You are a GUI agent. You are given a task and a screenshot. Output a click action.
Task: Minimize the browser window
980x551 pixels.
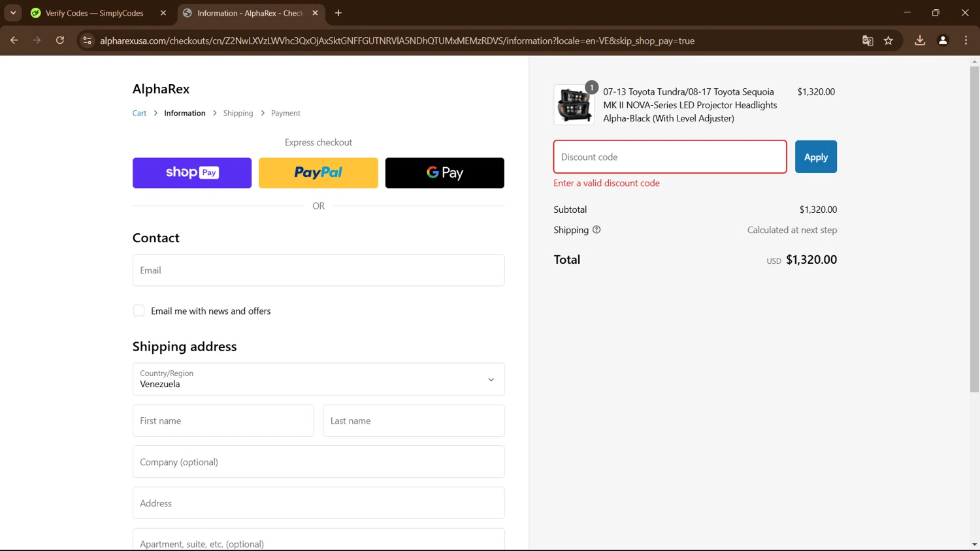pyautogui.click(x=907, y=13)
